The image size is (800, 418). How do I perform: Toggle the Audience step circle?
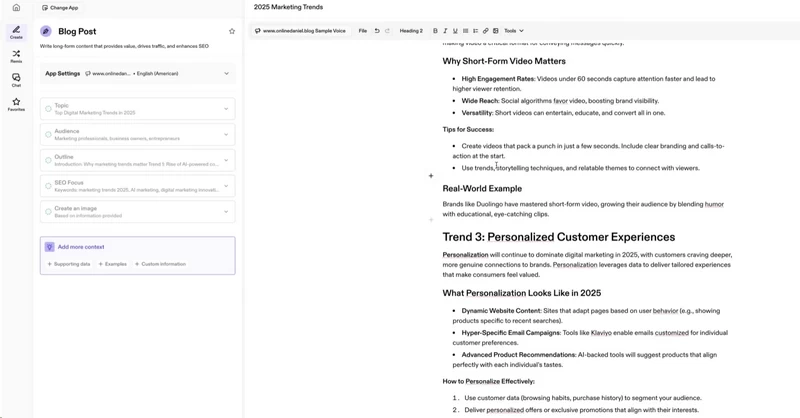[x=48, y=135]
